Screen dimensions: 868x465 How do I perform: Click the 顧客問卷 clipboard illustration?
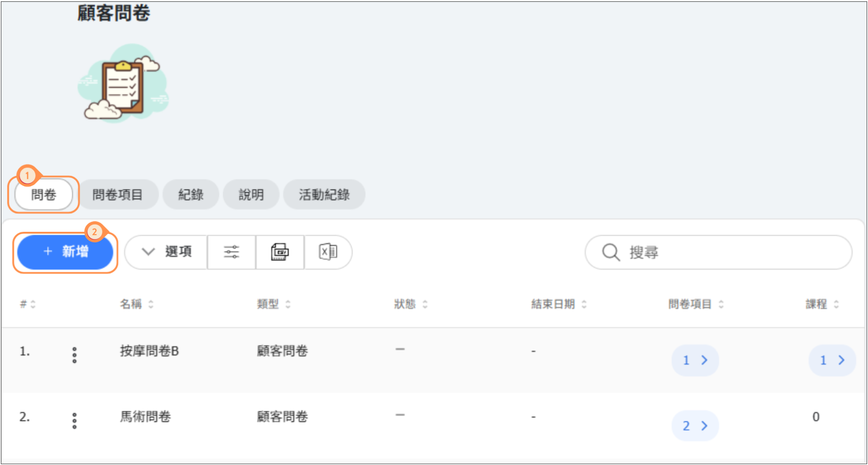click(x=123, y=84)
